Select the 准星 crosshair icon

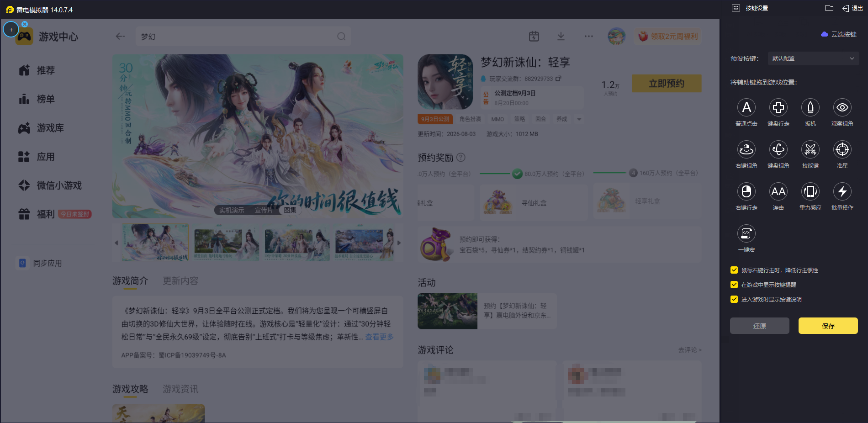842,149
